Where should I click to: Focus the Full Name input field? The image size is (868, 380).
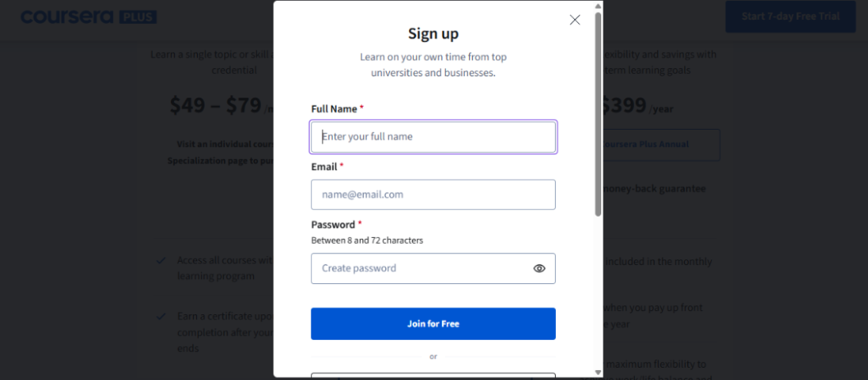pyautogui.click(x=433, y=137)
